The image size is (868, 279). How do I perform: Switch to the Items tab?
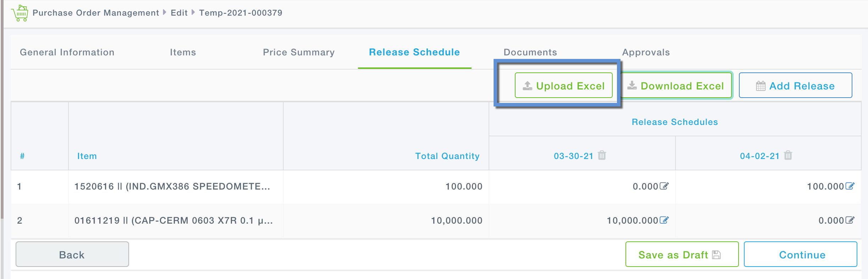183,52
